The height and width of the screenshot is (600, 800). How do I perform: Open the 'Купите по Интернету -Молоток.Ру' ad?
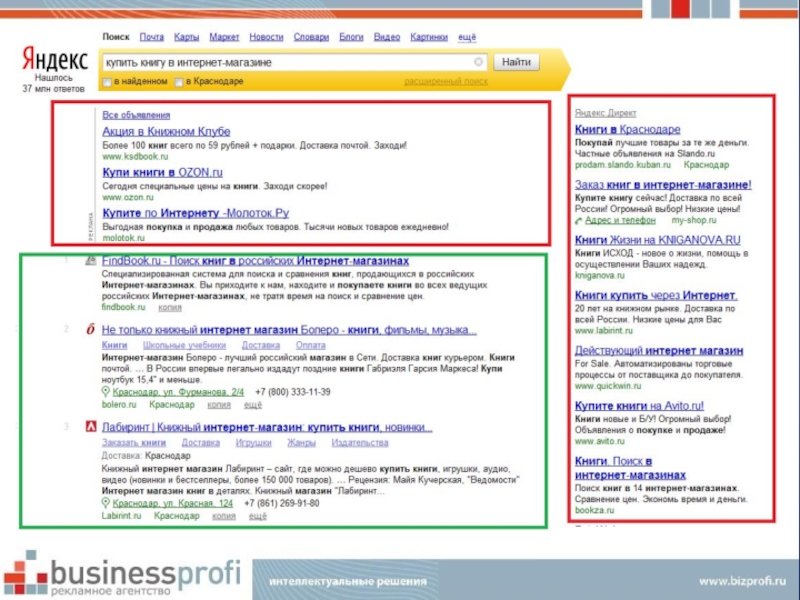[195, 213]
